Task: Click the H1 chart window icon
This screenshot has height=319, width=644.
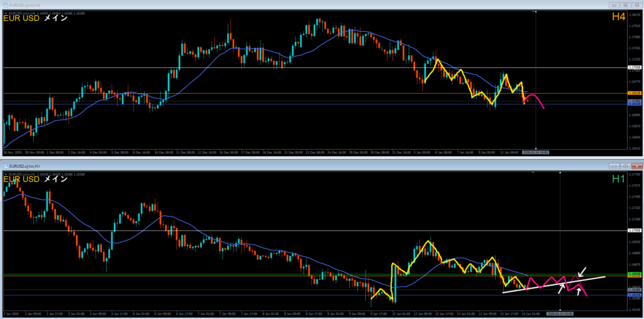Action: [6, 165]
